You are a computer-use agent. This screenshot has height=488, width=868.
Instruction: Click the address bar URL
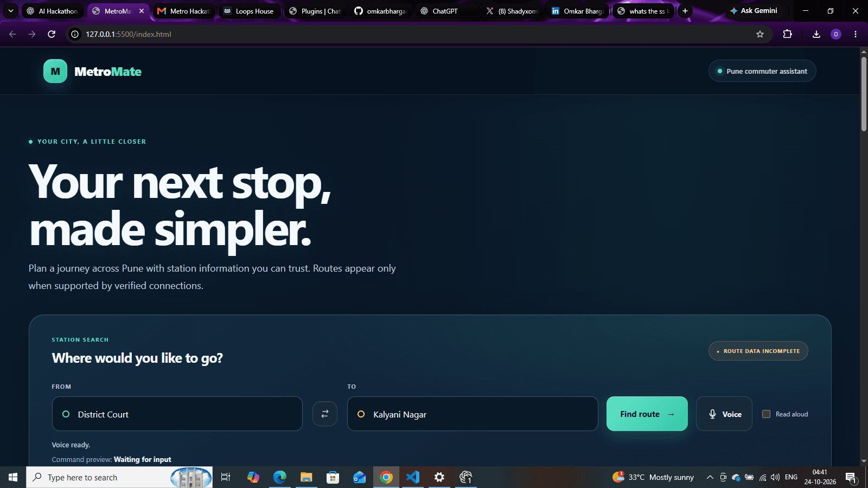[129, 34]
